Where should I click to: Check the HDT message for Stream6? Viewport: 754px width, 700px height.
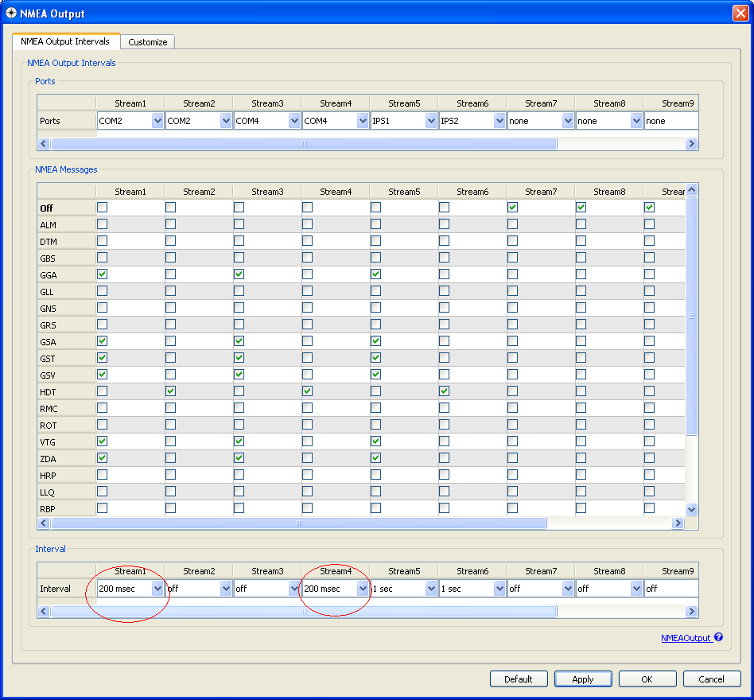pyautogui.click(x=444, y=391)
